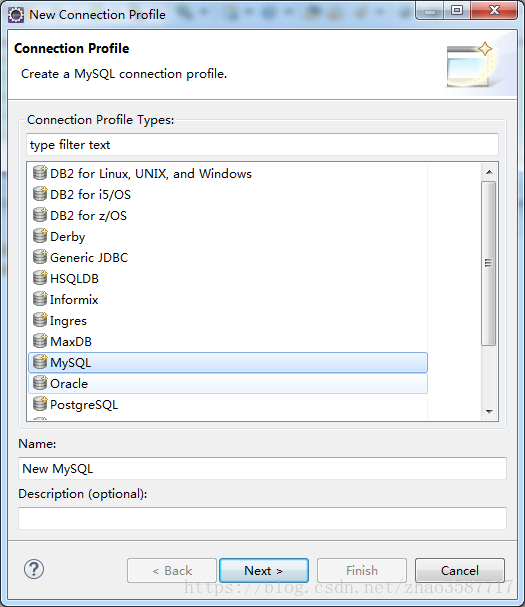Click the Ingres database icon

pyautogui.click(x=40, y=320)
